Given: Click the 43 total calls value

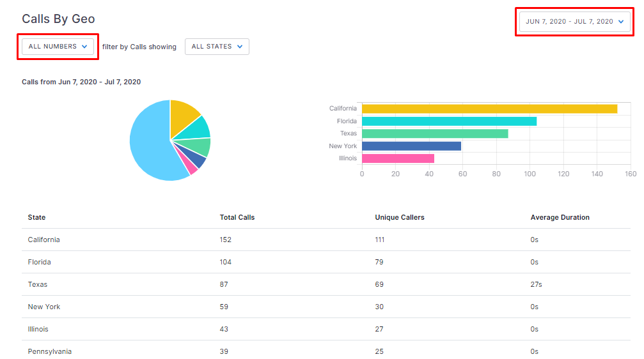Looking at the screenshot, I should [224, 329].
